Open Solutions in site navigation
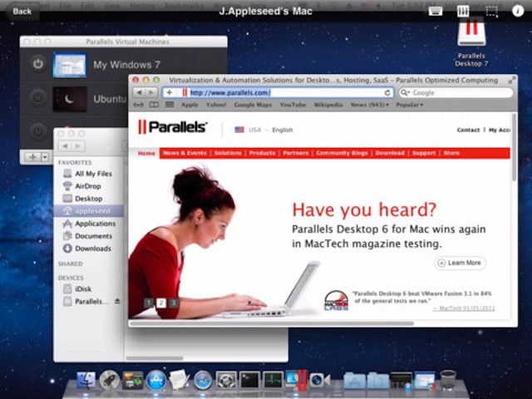 (x=228, y=153)
